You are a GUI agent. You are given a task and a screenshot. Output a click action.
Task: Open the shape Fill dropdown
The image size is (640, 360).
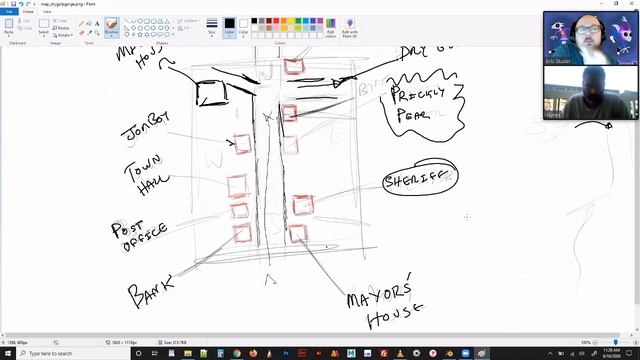click(x=184, y=28)
